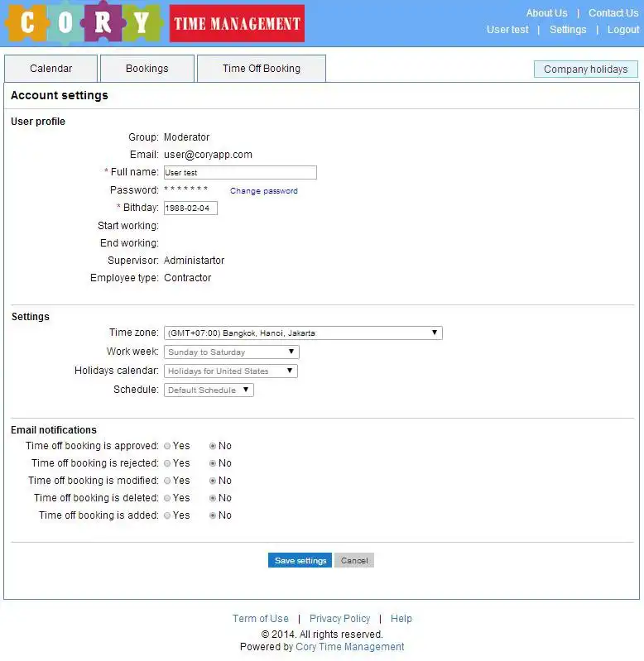Open the Time zone dropdown
The width and height of the screenshot is (644, 661).
[x=303, y=333]
